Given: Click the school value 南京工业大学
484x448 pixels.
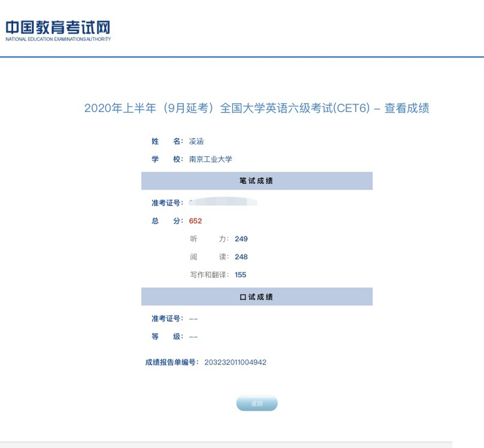Looking at the screenshot, I should tap(210, 159).
